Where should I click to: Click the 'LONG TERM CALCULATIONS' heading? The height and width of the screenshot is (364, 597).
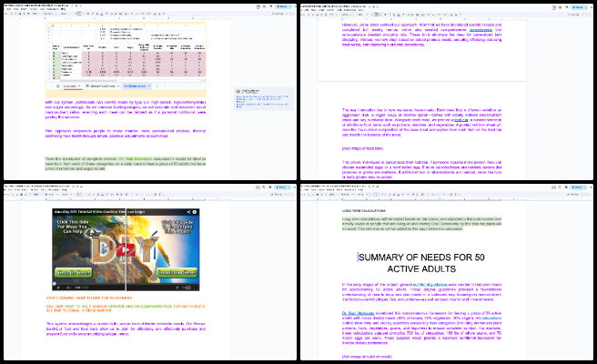click(364, 210)
